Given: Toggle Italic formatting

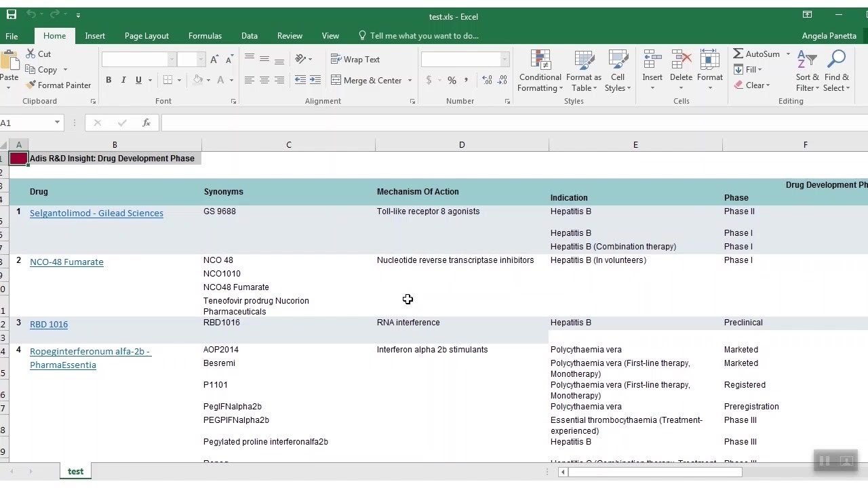Looking at the screenshot, I should pyautogui.click(x=123, y=80).
